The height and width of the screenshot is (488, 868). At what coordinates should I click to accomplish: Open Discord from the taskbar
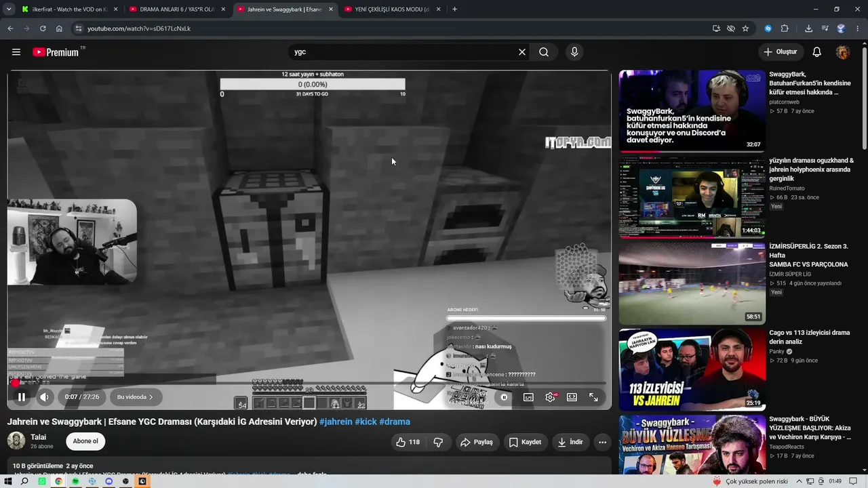click(x=109, y=481)
